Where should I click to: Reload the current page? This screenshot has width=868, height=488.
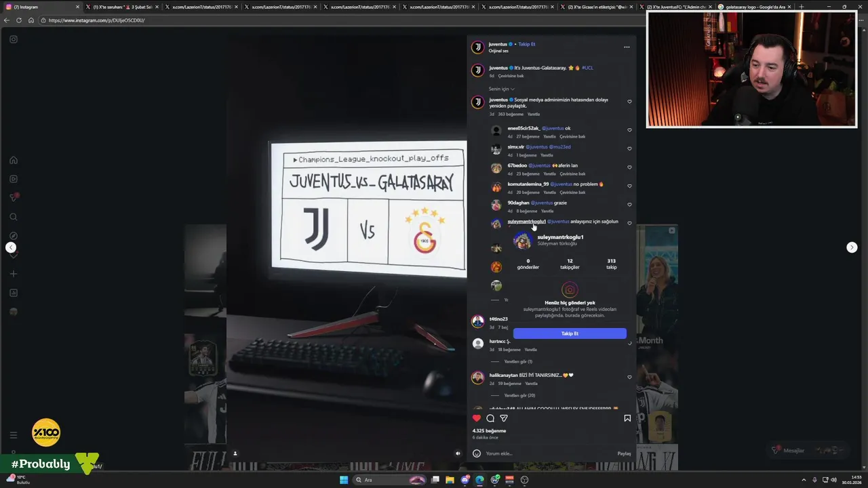click(19, 20)
